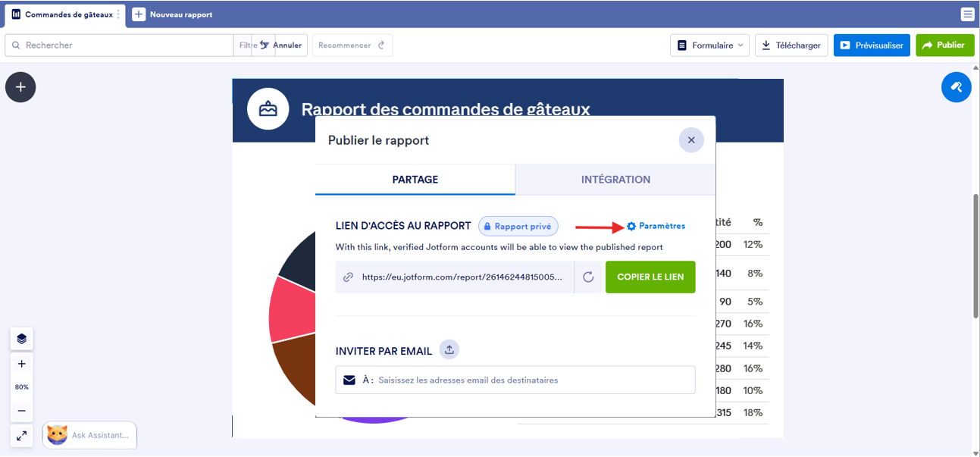Redo with the Recommencer button
Screen dimensions: 980x457
[x=352, y=45]
